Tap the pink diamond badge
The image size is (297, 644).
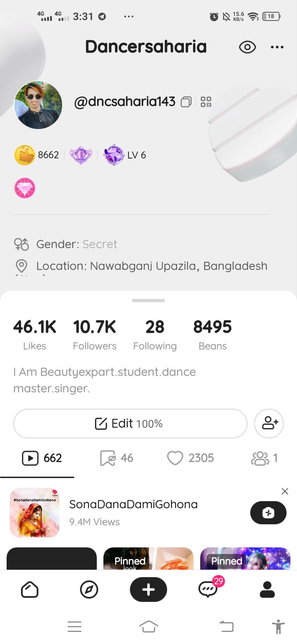(25, 188)
